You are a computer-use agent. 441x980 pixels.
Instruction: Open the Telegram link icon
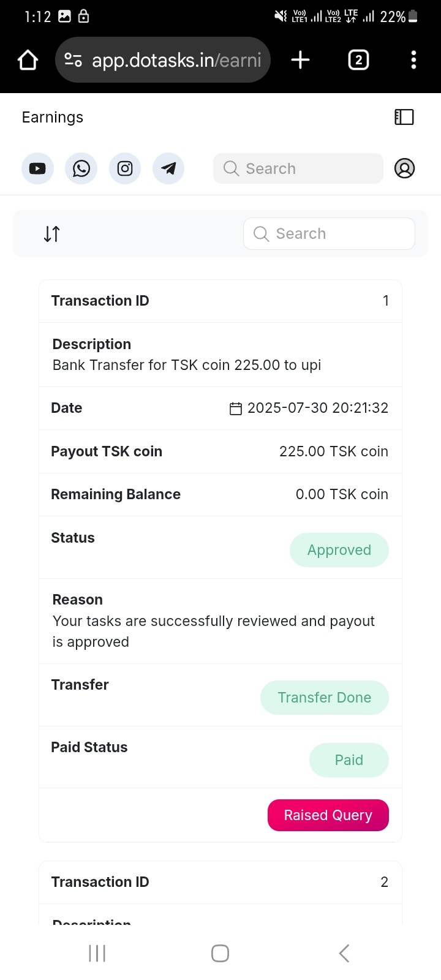click(x=168, y=168)
